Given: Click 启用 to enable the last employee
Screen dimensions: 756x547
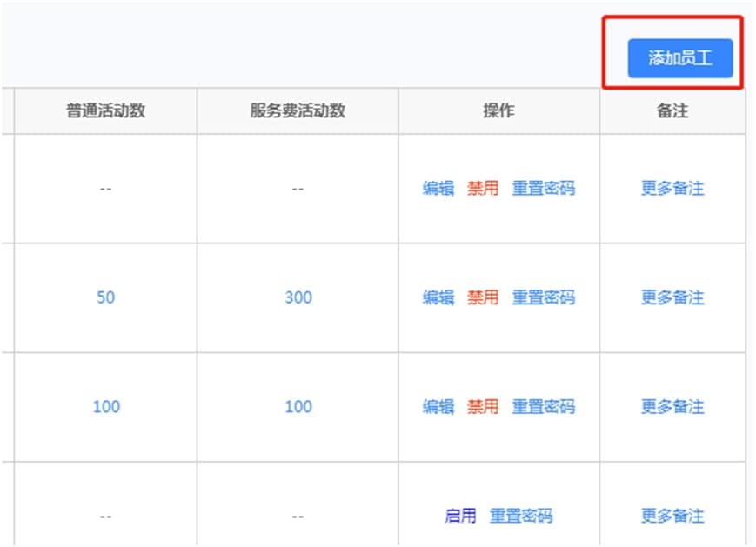Looking at the screenshot, I should point(460,516).
